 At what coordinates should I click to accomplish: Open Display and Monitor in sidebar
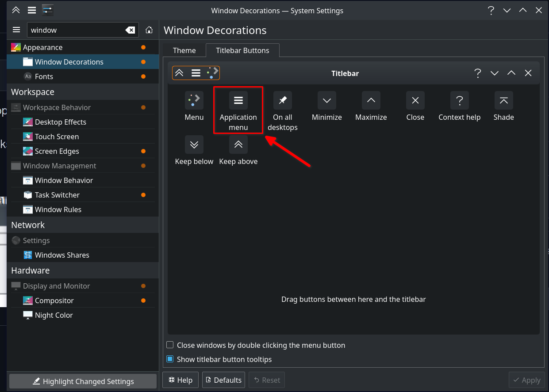83,286
